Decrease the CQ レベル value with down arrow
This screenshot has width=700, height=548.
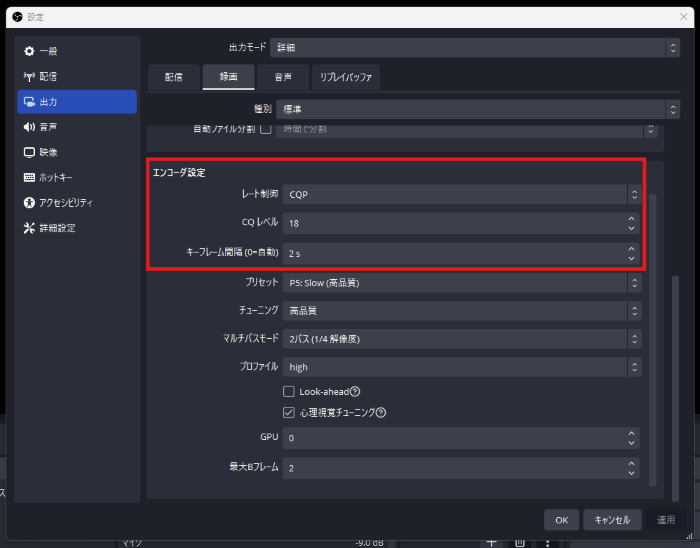[x=631, y=228]
